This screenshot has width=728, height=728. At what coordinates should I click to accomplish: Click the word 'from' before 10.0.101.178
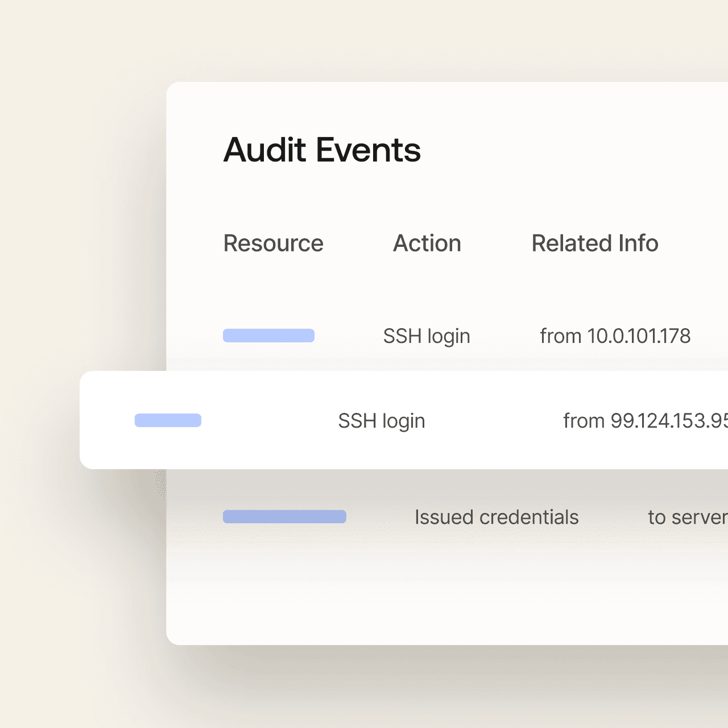(x=560, y=336)
